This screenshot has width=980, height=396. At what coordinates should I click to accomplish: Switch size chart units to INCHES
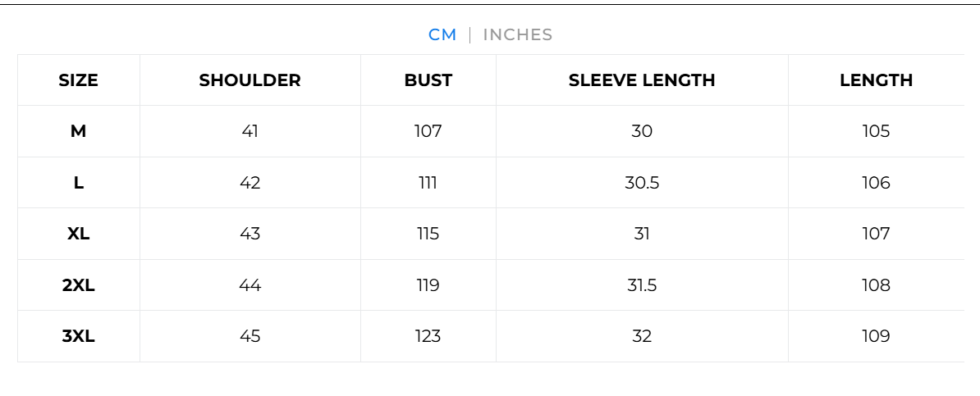pos(517,35)
